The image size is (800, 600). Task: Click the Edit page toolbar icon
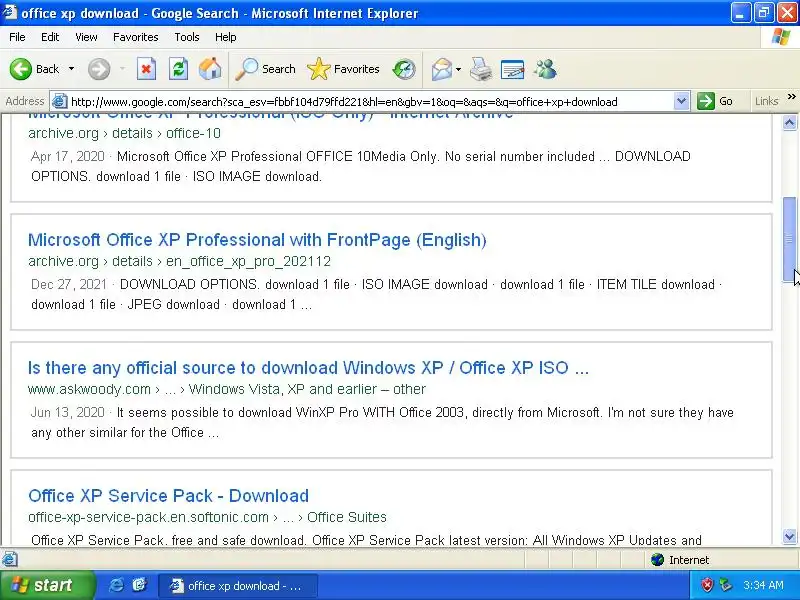click(513, 69)
